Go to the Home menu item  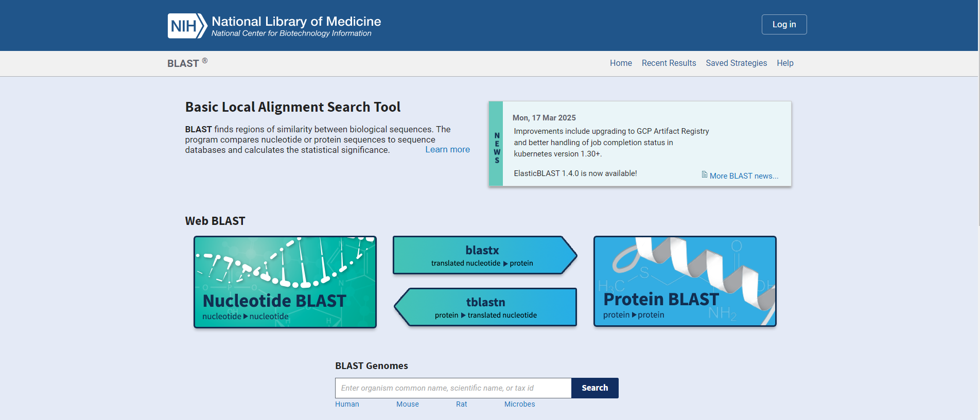tap(621, 63)
